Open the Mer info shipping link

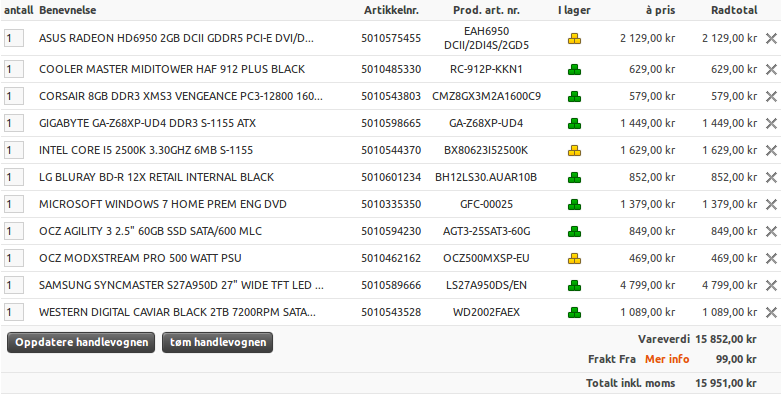tap(667, 359)
